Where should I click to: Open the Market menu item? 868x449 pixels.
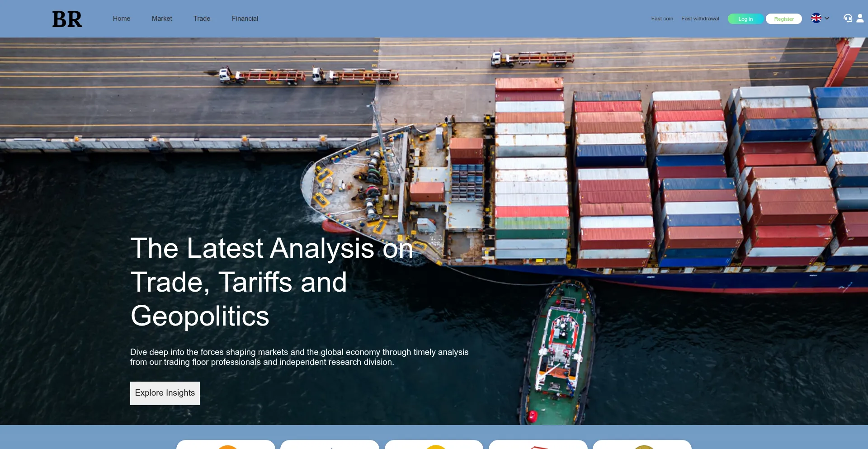(x=162, y=19)
